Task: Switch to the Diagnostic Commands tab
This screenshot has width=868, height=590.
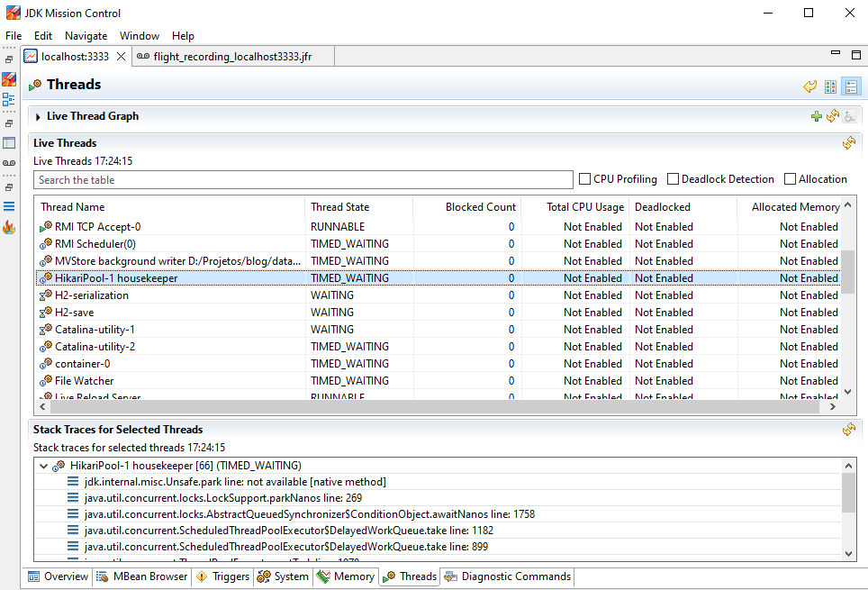Action: 507,576
